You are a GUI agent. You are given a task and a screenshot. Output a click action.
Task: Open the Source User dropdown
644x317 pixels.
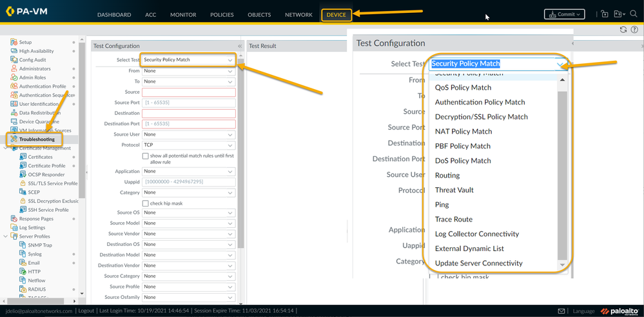coord(188,134)
